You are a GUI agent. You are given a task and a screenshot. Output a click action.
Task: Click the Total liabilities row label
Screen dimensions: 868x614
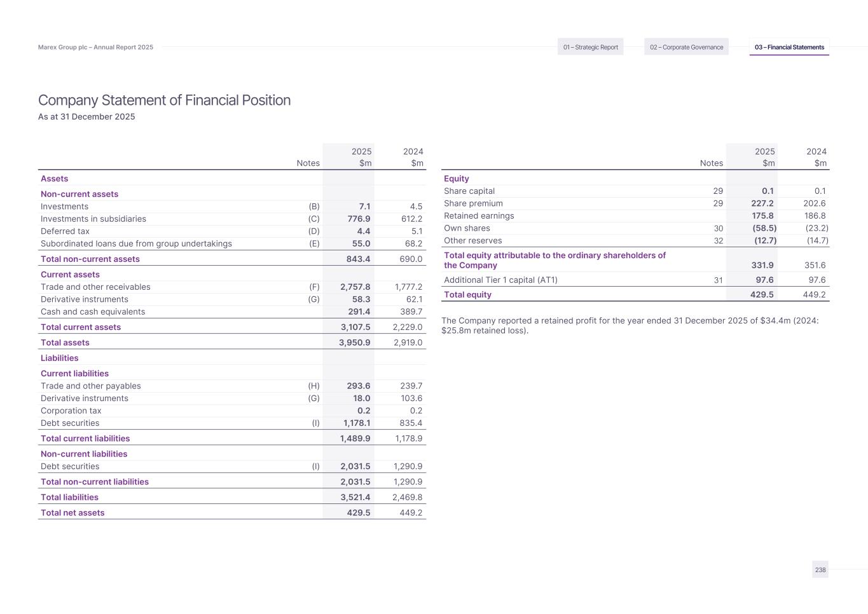click(x=69, y=498)
